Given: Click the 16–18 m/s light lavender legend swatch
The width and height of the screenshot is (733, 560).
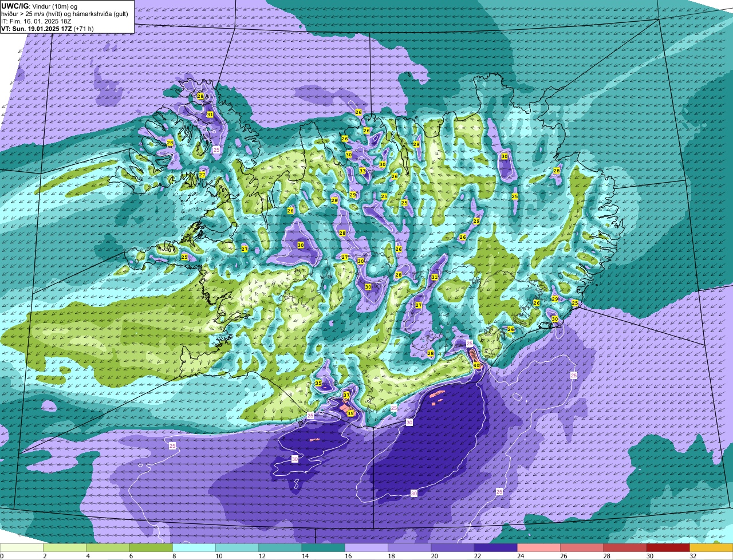Looking at the screenshot, I should [x=366, y=548].
